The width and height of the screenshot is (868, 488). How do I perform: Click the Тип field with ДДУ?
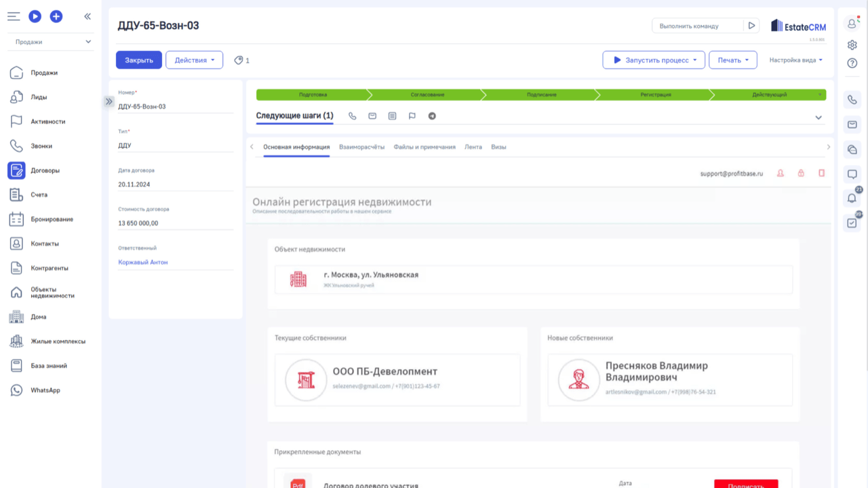pyautogui.click(x=175, y=145)
